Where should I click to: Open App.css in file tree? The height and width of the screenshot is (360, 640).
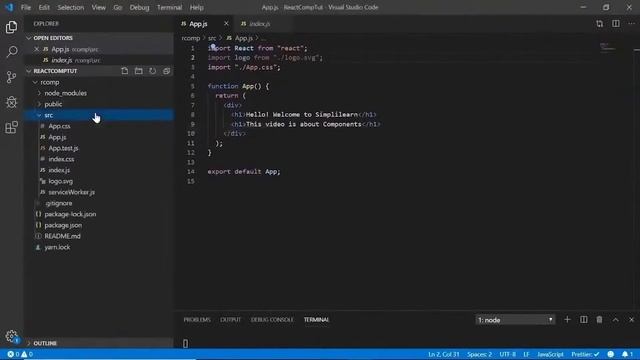[x=60, y=126]
